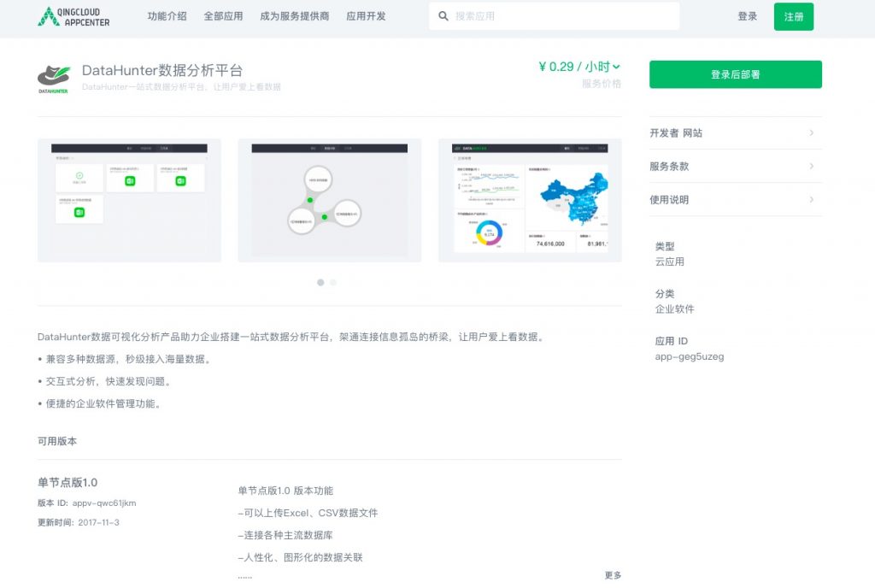Click the search magnifier icon
875x588 pixels.
pos(443,16)
